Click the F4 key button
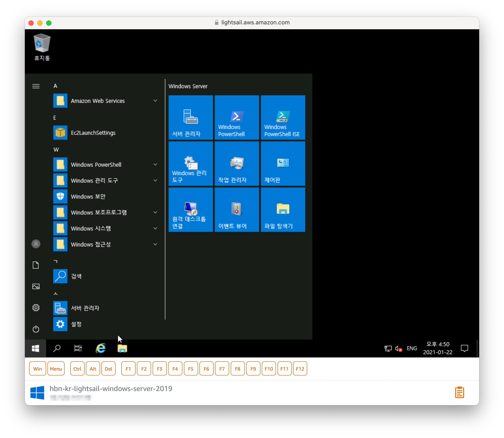Image resolution: width=504 pixels, height=438 pixels. pyautogui.click(x=175, y=369)
